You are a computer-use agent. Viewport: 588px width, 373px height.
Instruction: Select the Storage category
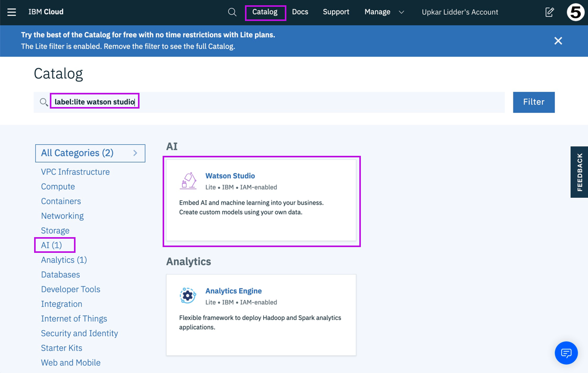tap(55, 230)
